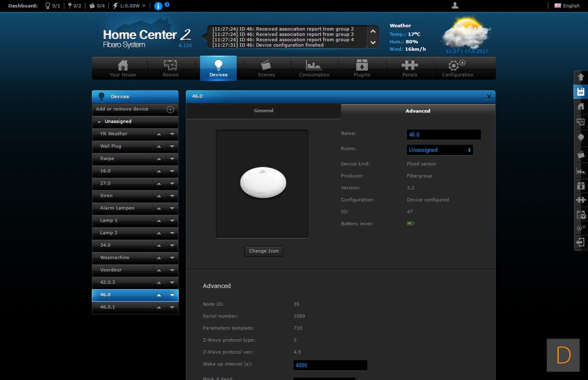
Task: Open the Rooms tab
Action: click(171, 68)
